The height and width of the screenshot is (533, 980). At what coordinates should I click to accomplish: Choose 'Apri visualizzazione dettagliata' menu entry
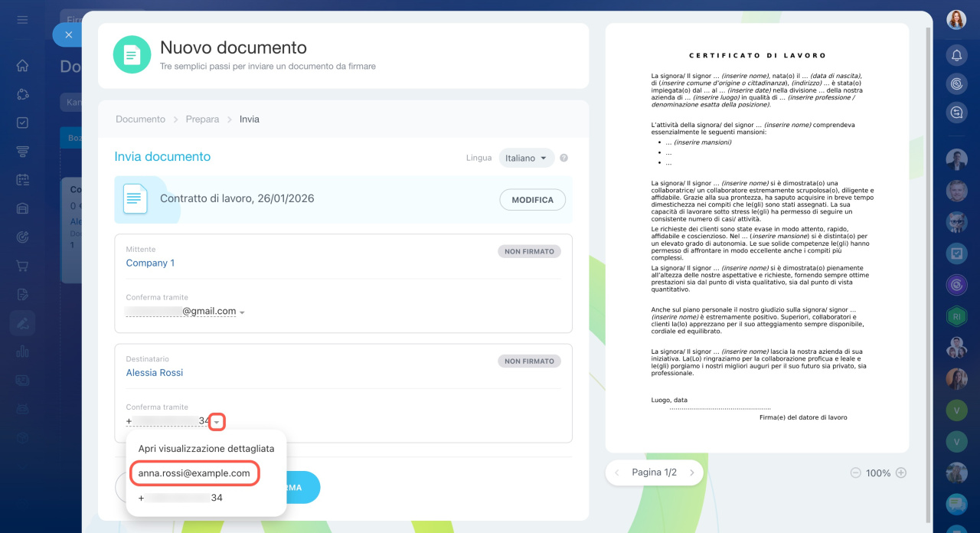(x=206, y=448)
